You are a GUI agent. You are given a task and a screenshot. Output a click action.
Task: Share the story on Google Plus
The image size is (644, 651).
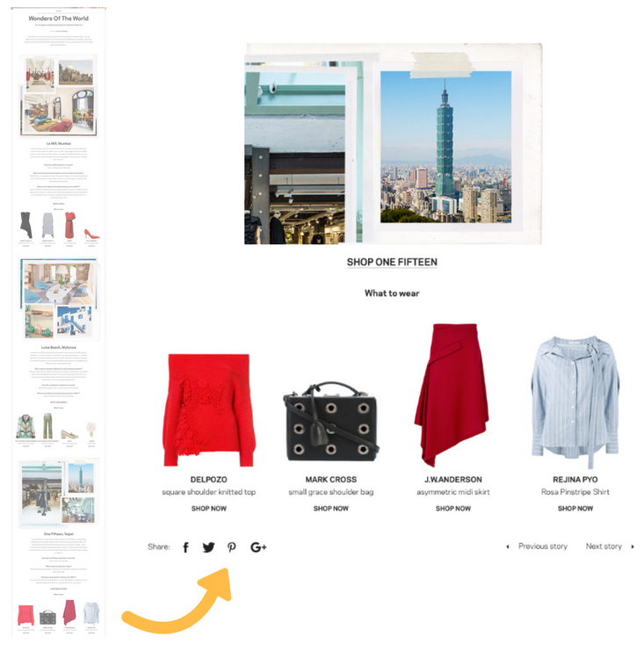(x=258, y=547)
